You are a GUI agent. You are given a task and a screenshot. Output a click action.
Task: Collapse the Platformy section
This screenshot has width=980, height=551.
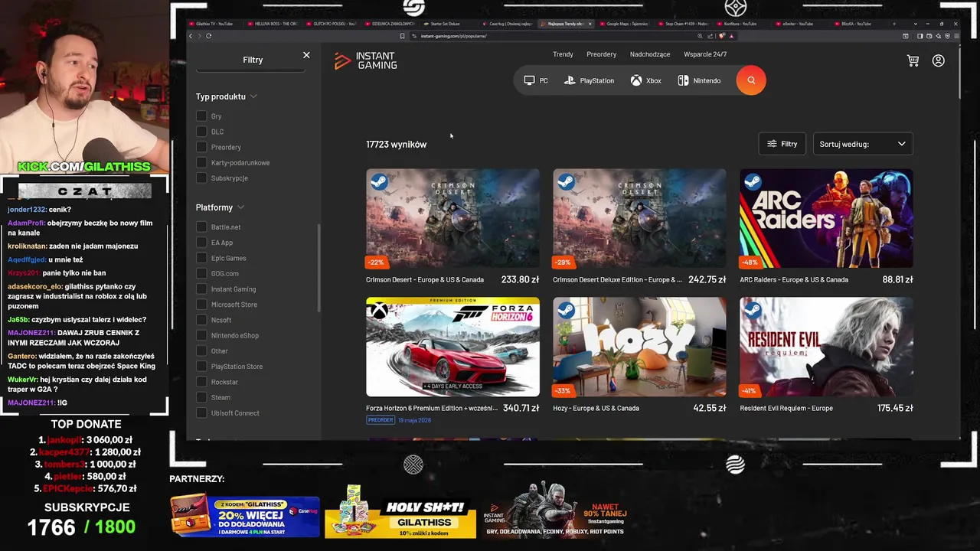point(220,207)
